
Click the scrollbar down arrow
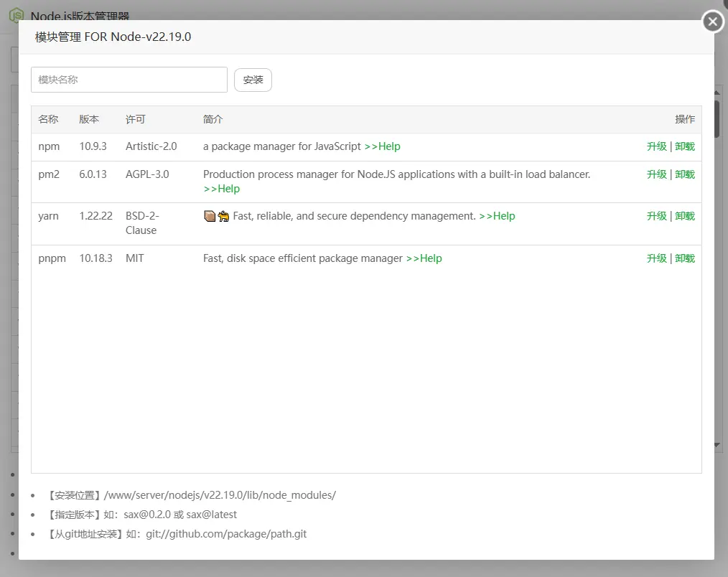click(716, 445)
